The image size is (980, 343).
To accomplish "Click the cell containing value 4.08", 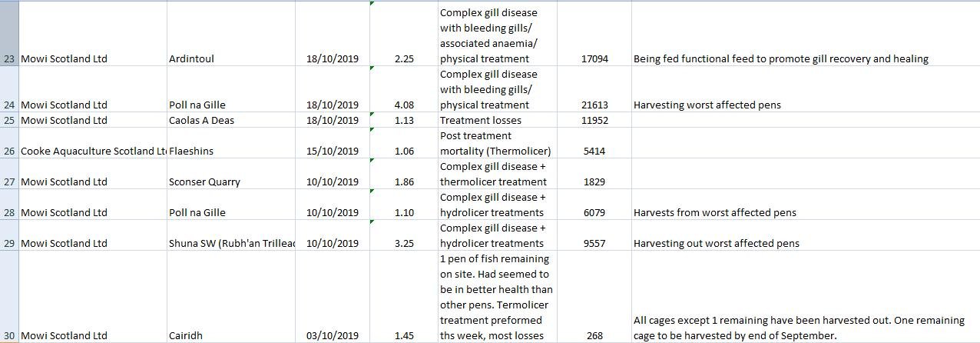I will pos(404,105).
